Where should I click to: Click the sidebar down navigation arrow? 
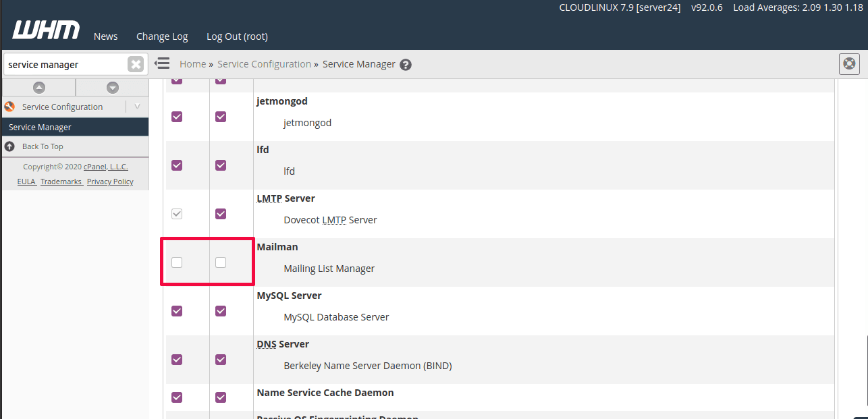pyautogui.click(x=111, y=88)
